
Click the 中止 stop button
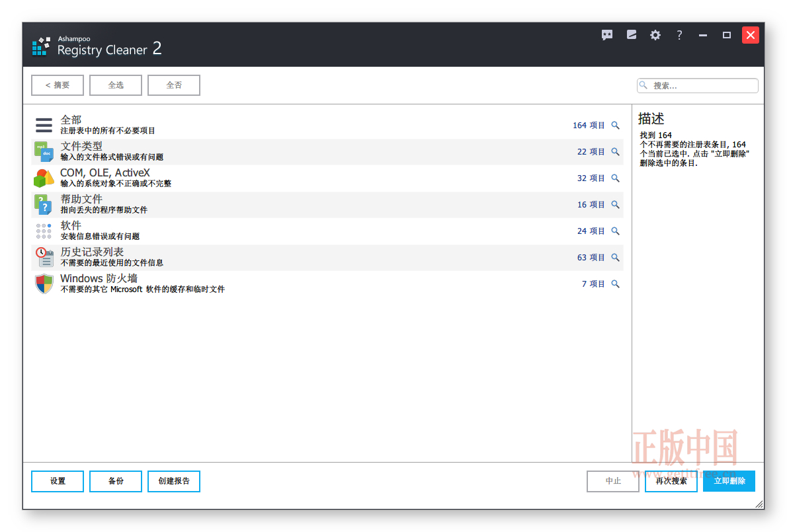(613, 481)
